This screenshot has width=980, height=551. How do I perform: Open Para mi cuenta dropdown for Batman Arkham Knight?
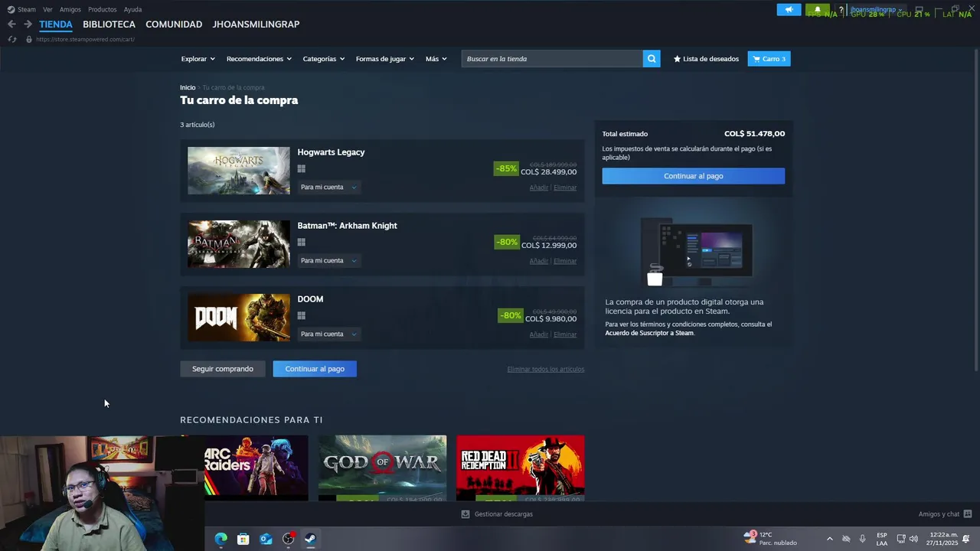point(328,261)
